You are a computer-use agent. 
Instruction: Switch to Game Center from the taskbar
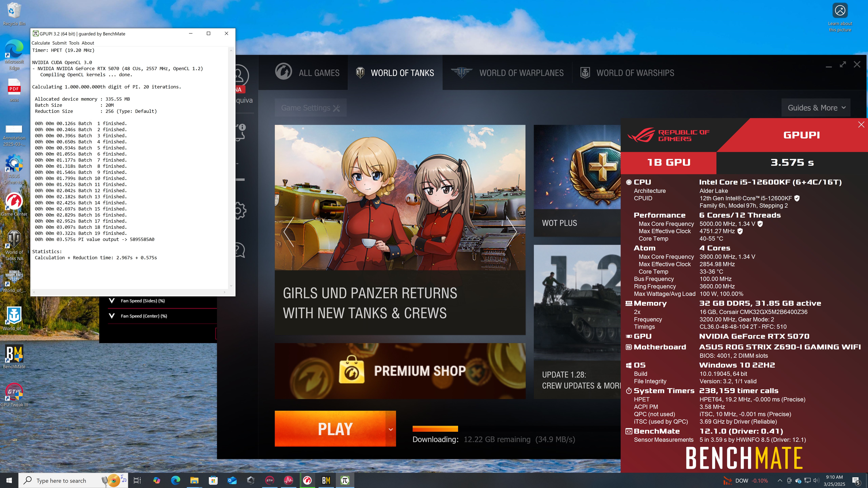click(307, 480)
